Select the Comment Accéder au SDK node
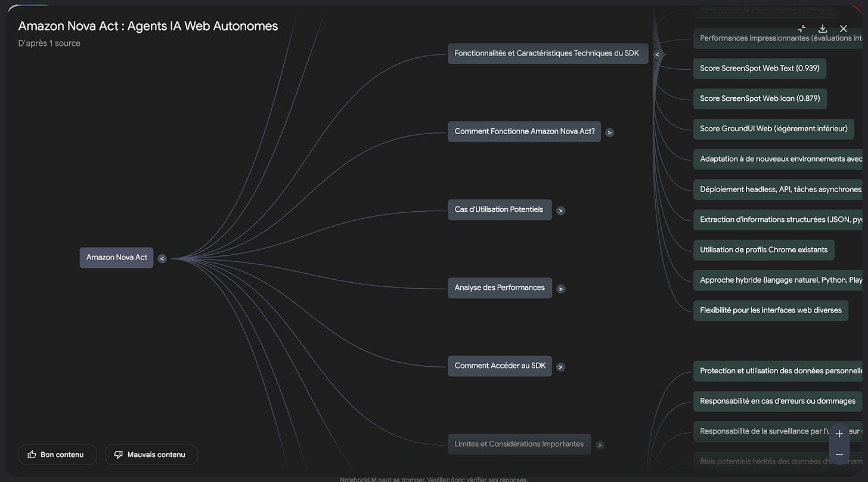Viewport: 868px width, 482px height. coord(500,366)
